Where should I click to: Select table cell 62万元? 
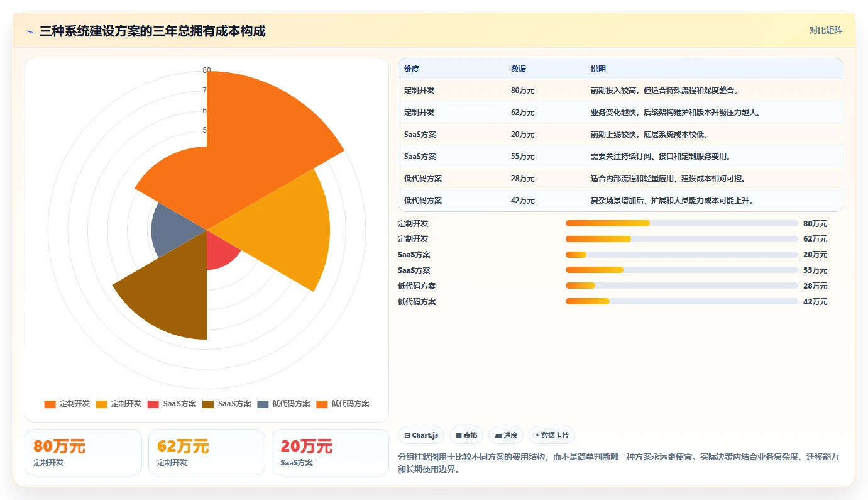(x=523, y=113)
